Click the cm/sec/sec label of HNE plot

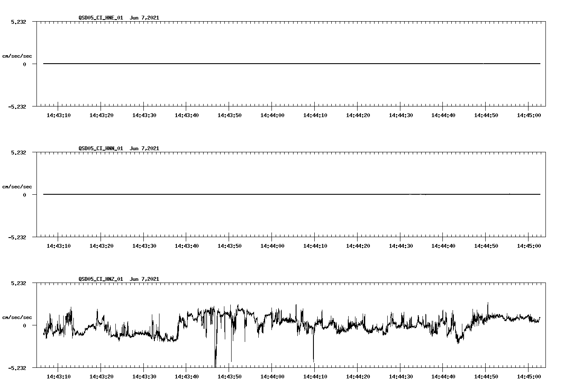(x=17, y=56)
